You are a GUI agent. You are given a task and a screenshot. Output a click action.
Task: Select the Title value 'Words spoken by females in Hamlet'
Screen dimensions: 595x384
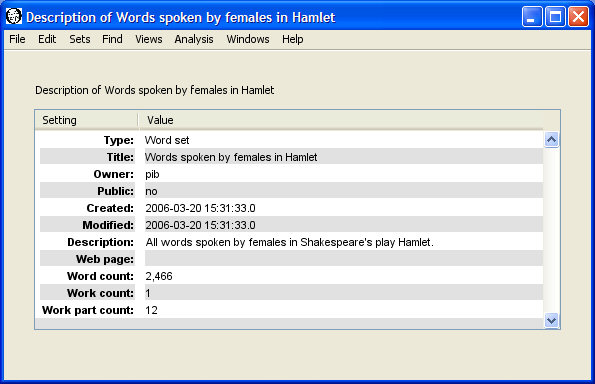(231, 157)
